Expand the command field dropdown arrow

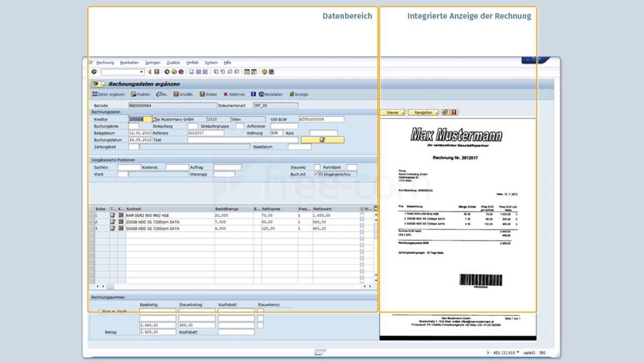click(141, 71)
